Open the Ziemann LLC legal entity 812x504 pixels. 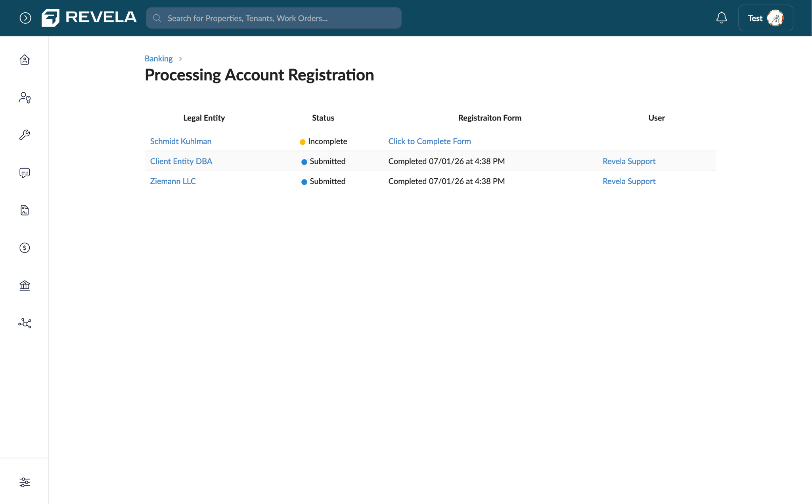click(x=173, y=181)
